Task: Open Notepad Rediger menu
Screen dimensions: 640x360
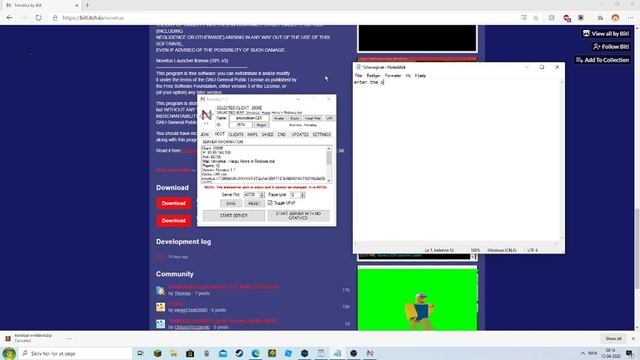Action: coord(373,76)
